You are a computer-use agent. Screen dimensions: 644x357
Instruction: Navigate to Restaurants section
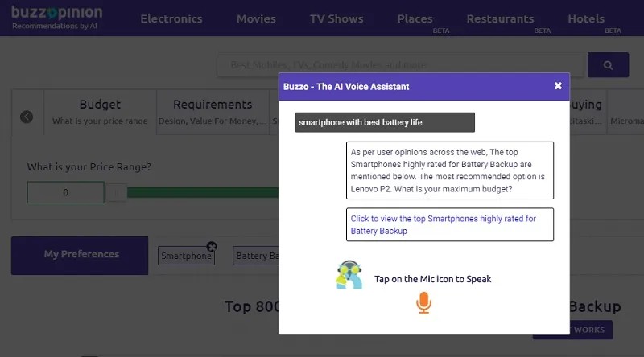(x=500, y=18)
